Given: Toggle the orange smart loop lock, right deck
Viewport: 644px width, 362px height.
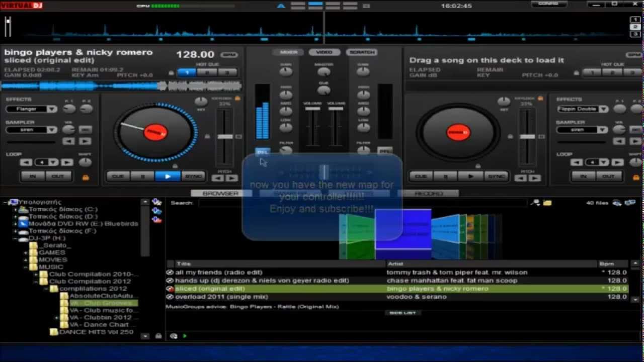Looking at the screenshot, I should (x=635, y=177).
